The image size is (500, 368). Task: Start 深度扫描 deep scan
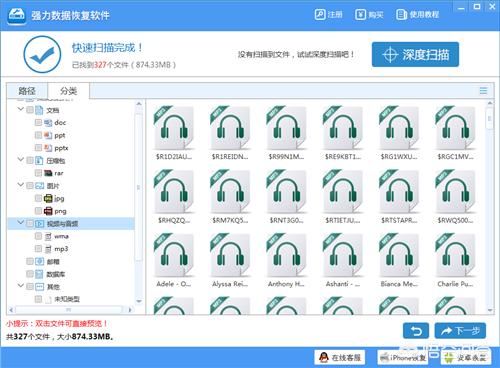pyautogui.click(x=415, y=54)
